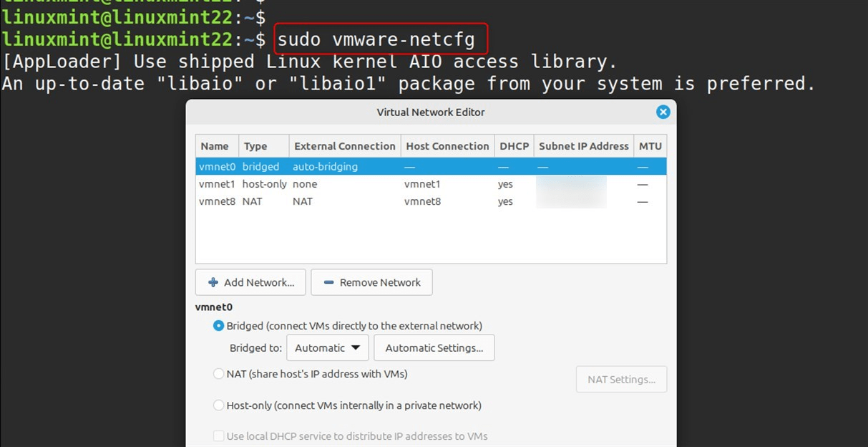Sort by External Connection column header

(345, 146)
